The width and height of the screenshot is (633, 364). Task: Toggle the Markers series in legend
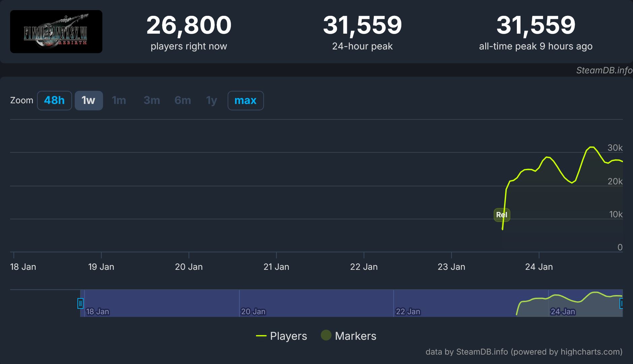click(348, 336)
